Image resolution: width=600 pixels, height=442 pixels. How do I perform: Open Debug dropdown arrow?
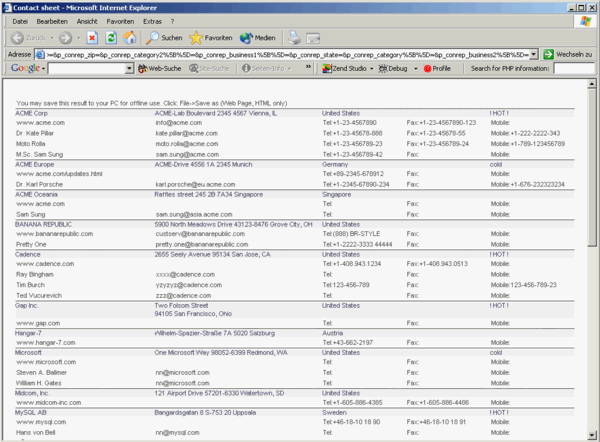[x=416, y=69]
